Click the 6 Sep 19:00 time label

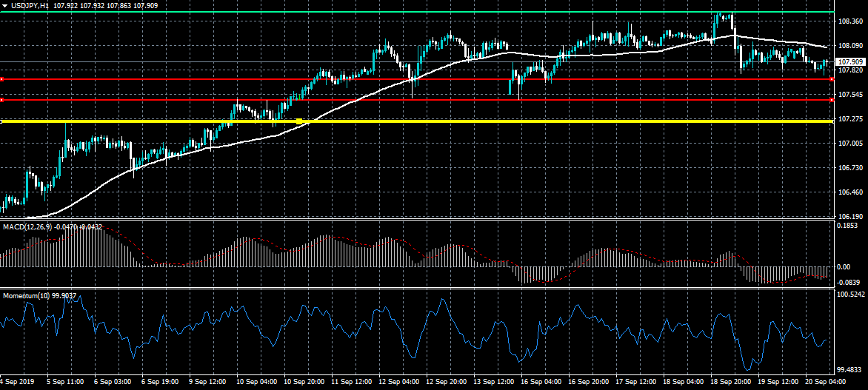[x=160, y=383]
